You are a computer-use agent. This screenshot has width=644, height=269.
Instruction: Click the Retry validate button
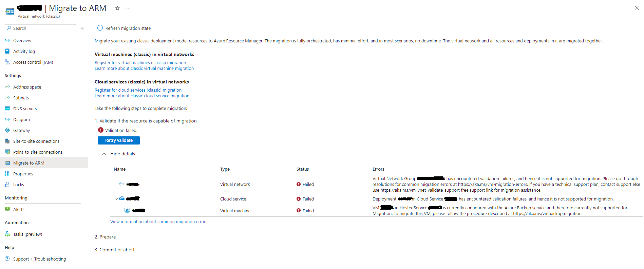119,140
